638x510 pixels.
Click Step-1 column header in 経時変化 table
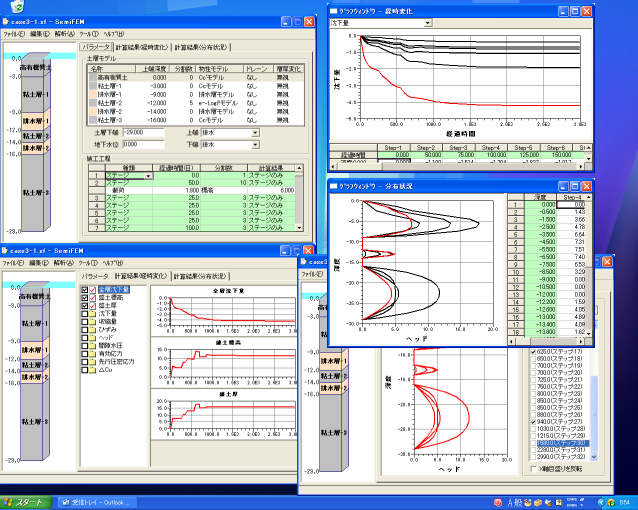click(393, 148)
